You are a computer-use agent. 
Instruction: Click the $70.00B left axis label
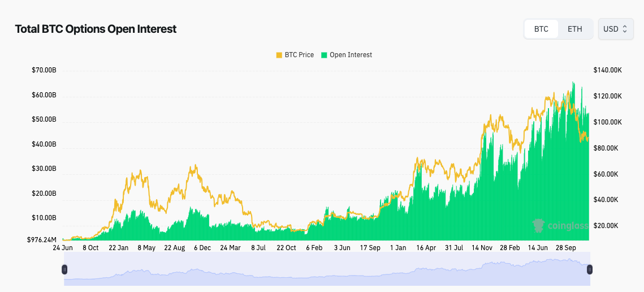point(44,70)
